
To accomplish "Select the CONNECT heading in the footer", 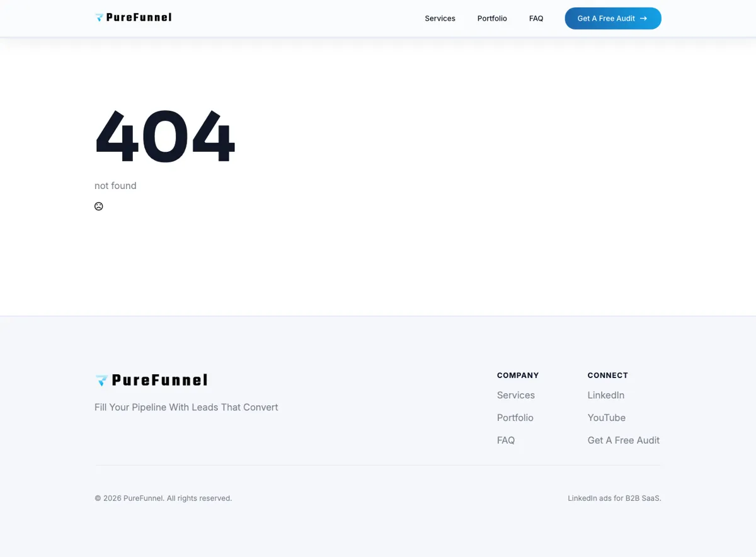I will [x=608, y=375].
